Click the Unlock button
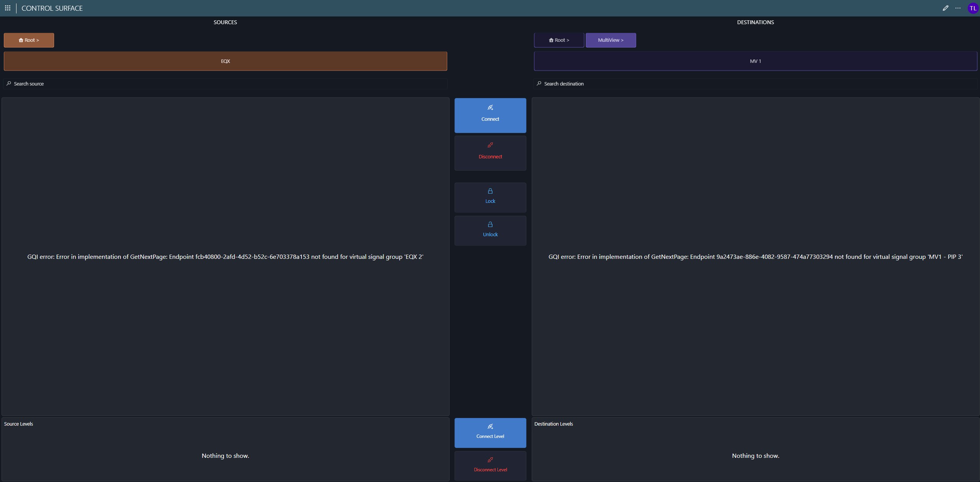 490,230
